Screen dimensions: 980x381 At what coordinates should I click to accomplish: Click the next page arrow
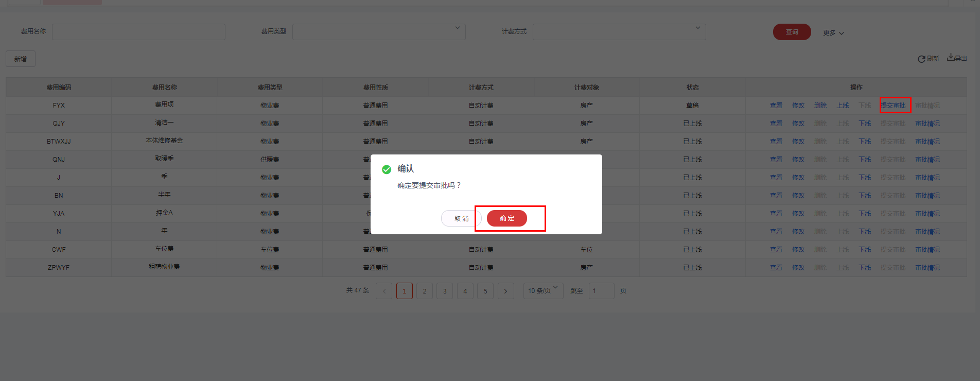pos(506,291)
